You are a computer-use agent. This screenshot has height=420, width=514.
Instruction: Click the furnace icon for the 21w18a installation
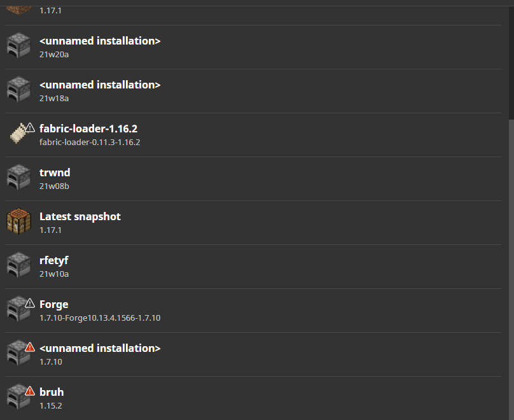pos(19,90)
